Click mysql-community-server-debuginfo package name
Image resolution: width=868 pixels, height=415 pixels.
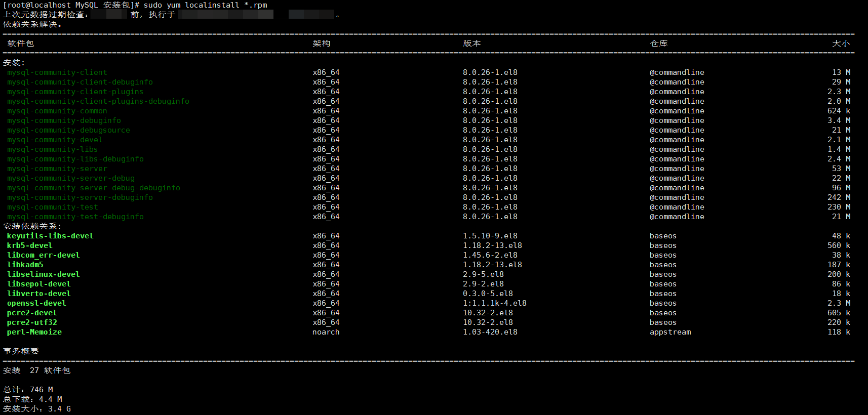pos(80,197)
